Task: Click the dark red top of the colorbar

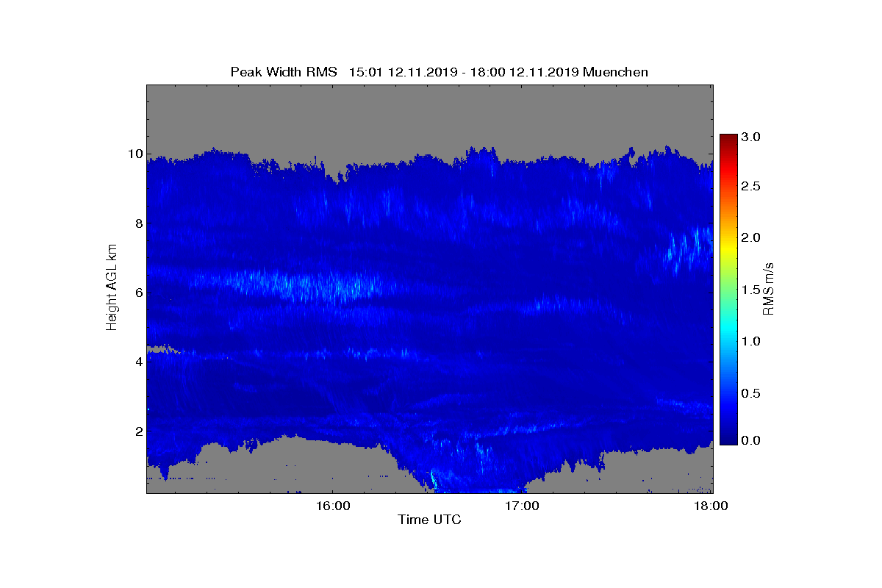Action: coord(728,139)
